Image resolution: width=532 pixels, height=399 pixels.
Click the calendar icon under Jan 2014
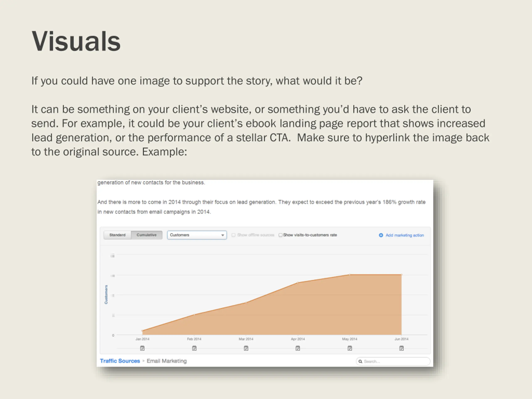142,348
